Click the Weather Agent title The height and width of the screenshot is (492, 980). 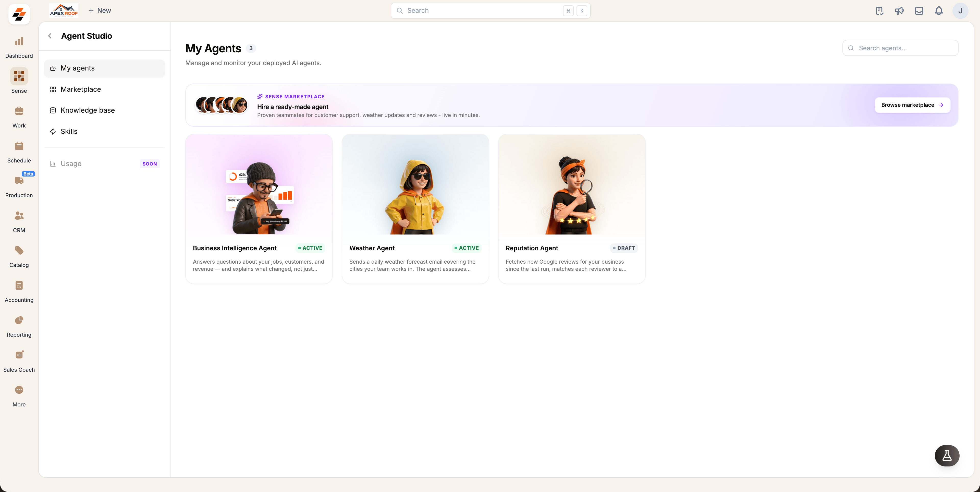coord(372,248)
